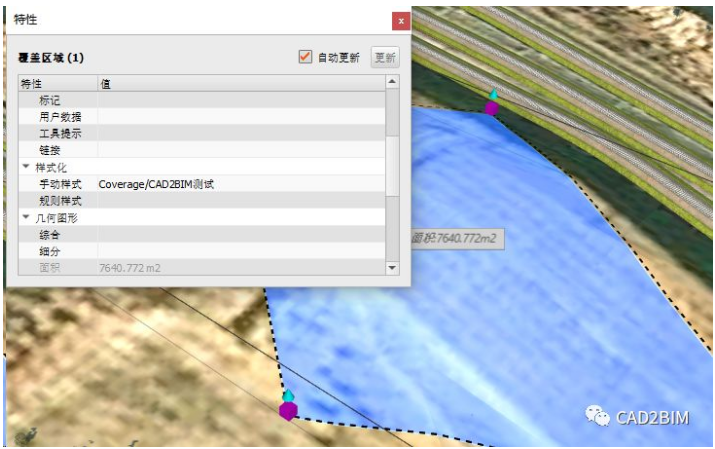Click the 标记 value field
The width and height of the screenshot is (715, 449).
click(x=240, y=100)
